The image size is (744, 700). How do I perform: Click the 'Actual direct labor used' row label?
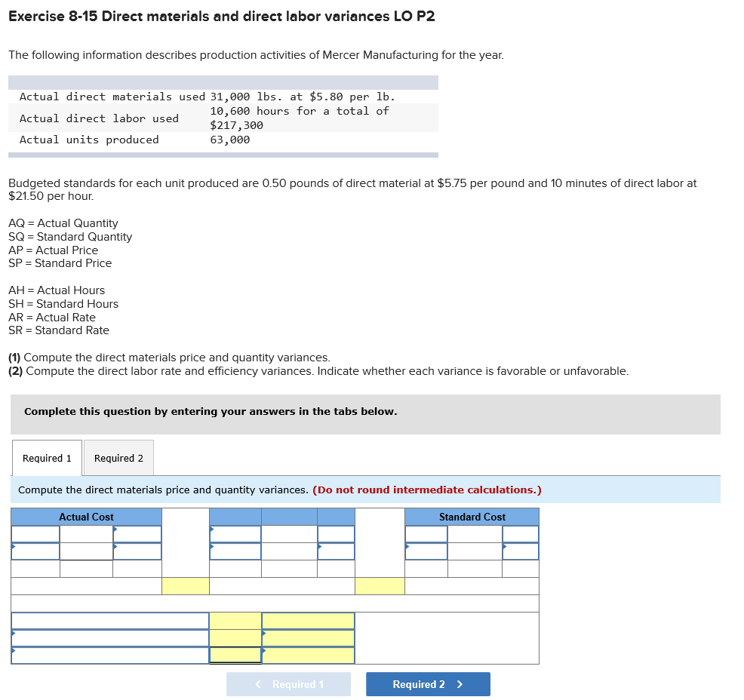point(99,118)
